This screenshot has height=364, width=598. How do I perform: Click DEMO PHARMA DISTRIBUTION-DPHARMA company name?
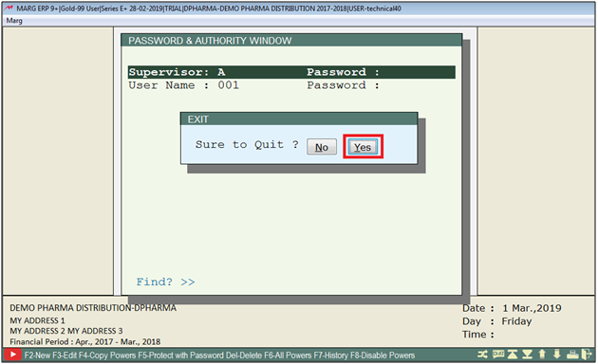pos(93,308)
